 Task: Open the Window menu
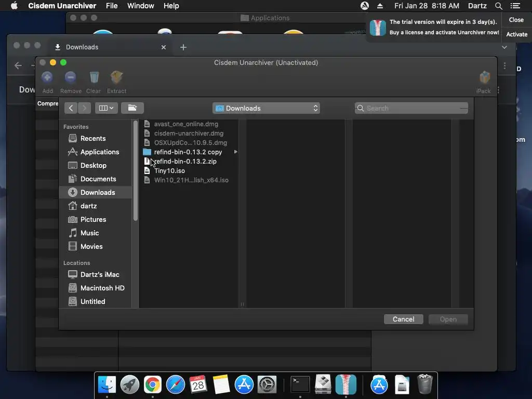click(140, 6)
